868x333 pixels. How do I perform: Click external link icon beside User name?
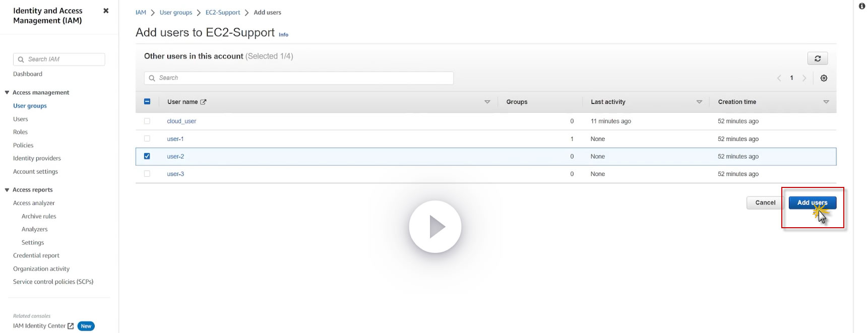tap(203, 102)
